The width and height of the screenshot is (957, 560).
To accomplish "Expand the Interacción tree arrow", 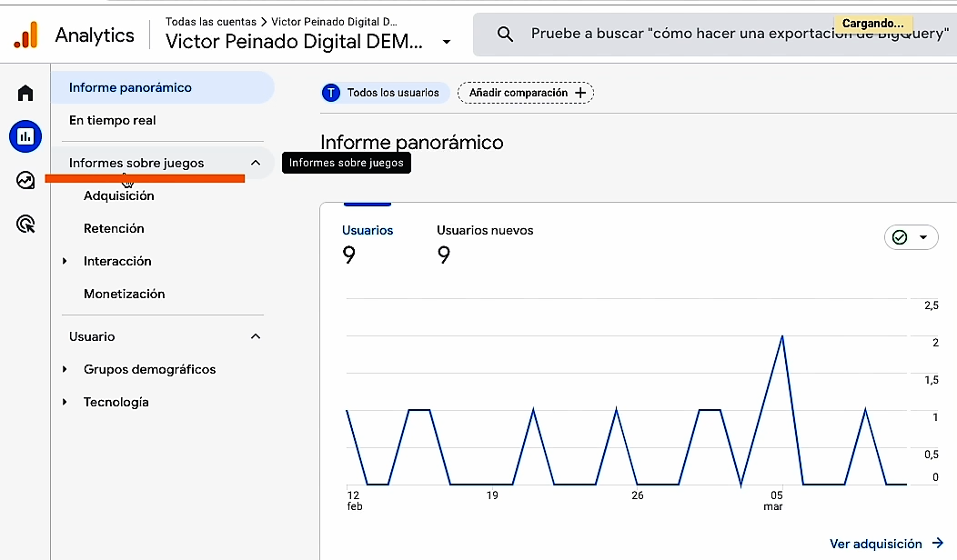I will click(x=65, y=261).
